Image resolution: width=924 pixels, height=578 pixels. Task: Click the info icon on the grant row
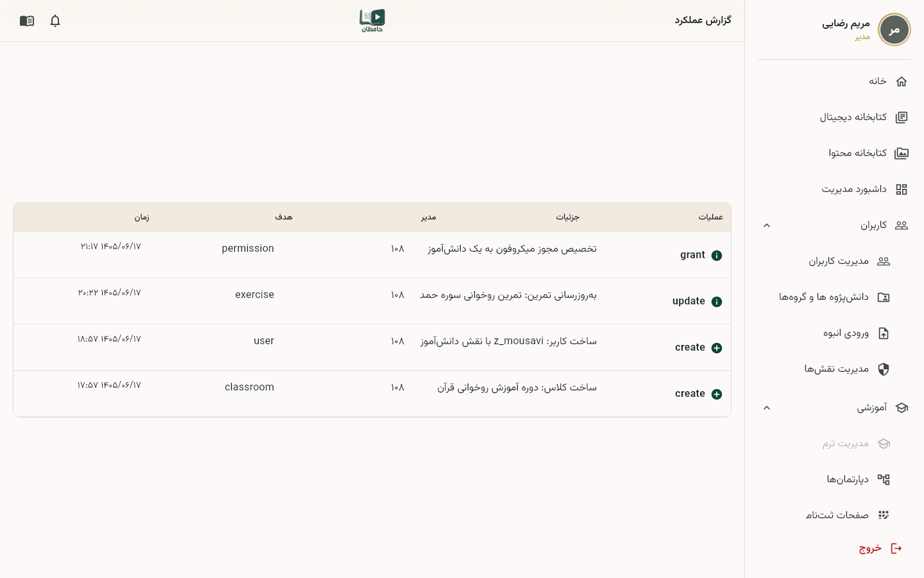(x=717, y=256)
